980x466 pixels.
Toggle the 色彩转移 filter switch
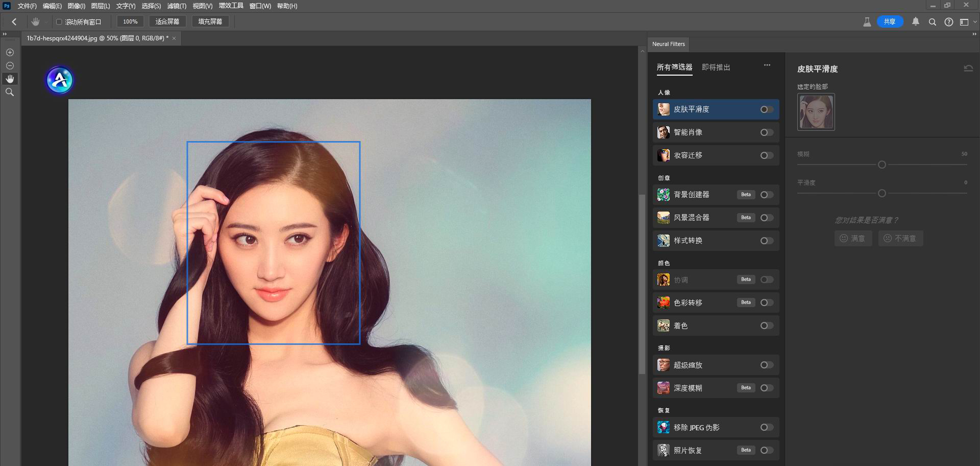(767, 302)
